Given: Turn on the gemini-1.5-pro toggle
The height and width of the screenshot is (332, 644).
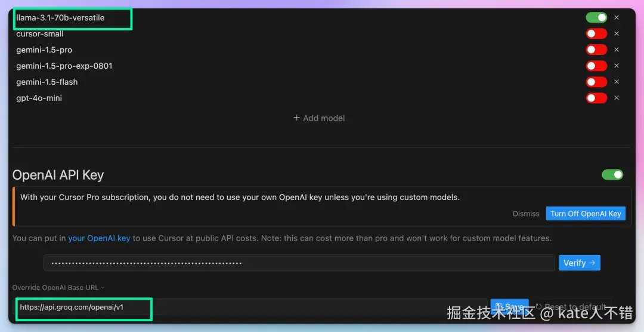Looking at the screenshot, I should coord(596,50).
